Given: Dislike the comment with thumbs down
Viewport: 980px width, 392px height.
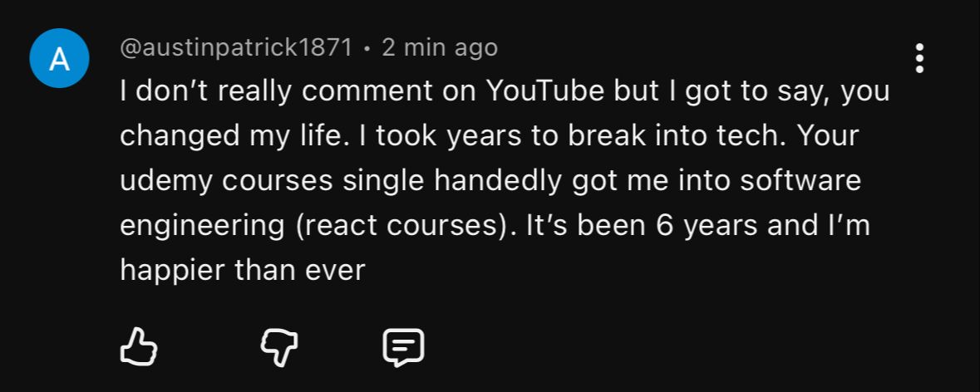Looking at the screenshot, I should pyautogui.click(x=278, y=346).
